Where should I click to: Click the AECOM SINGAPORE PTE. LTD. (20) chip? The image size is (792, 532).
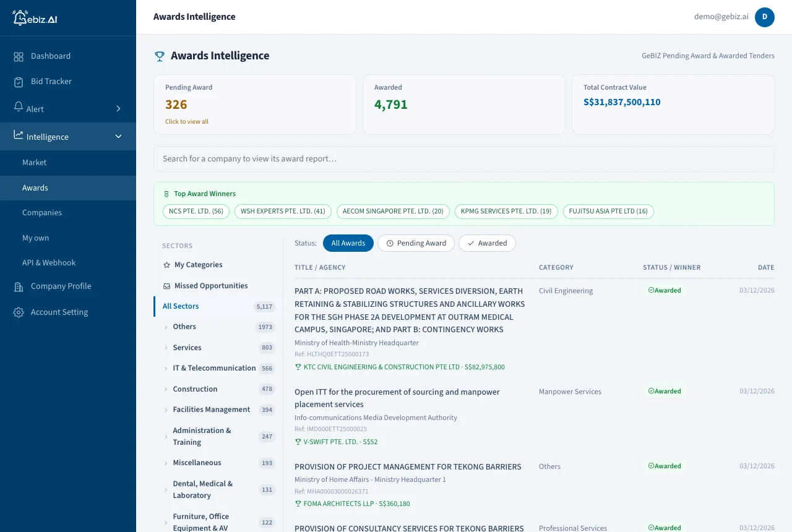click(393, 212)
